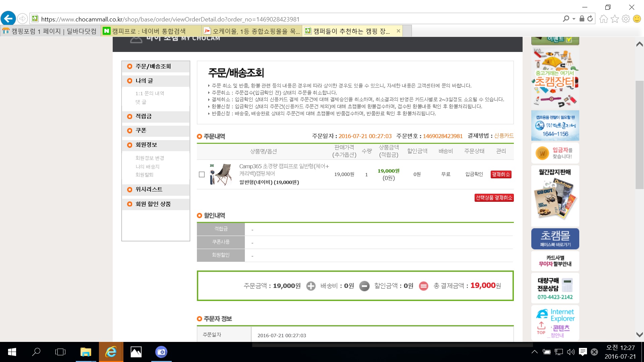The height and width of the screenshot is (362, 644).
Task: Open the IE settings gear icon
Action: [x=626, y=19]
